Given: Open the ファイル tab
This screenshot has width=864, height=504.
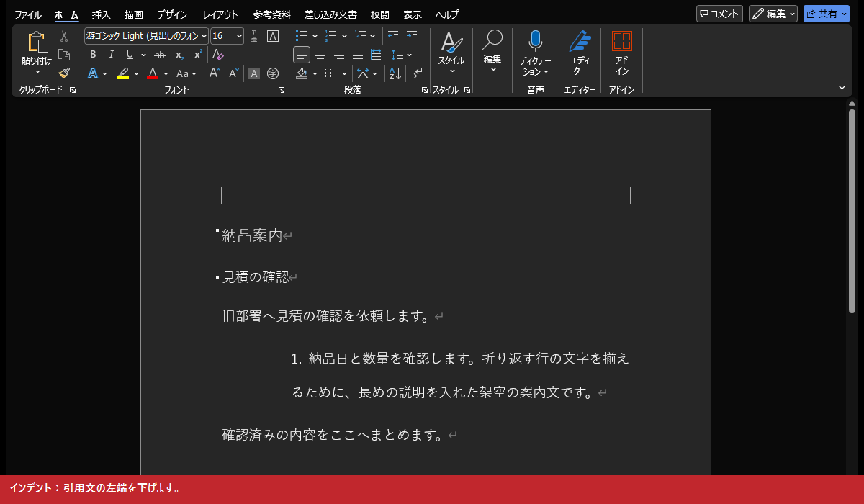Looking at the screenshot, I should 28,14.
